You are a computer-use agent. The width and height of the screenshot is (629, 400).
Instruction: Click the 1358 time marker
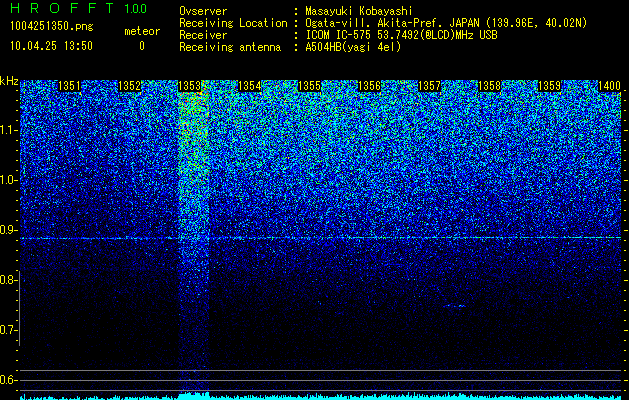point(489,86)
